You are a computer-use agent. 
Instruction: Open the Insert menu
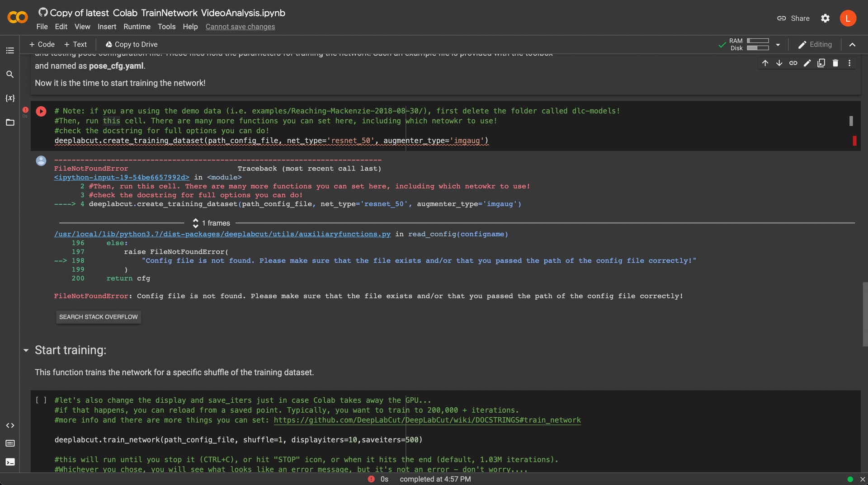pos(107,27)
